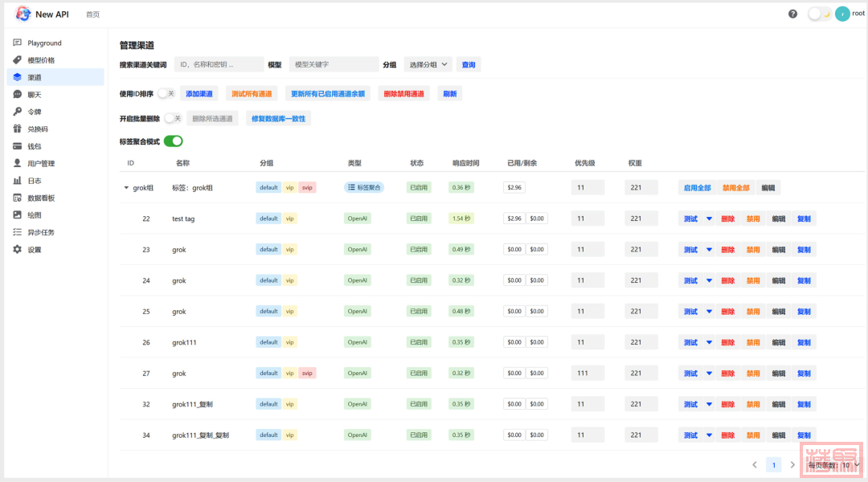Go to 首页 in top navigation
The width and height of the screenshot is (868, 482).
click(93, 14)
